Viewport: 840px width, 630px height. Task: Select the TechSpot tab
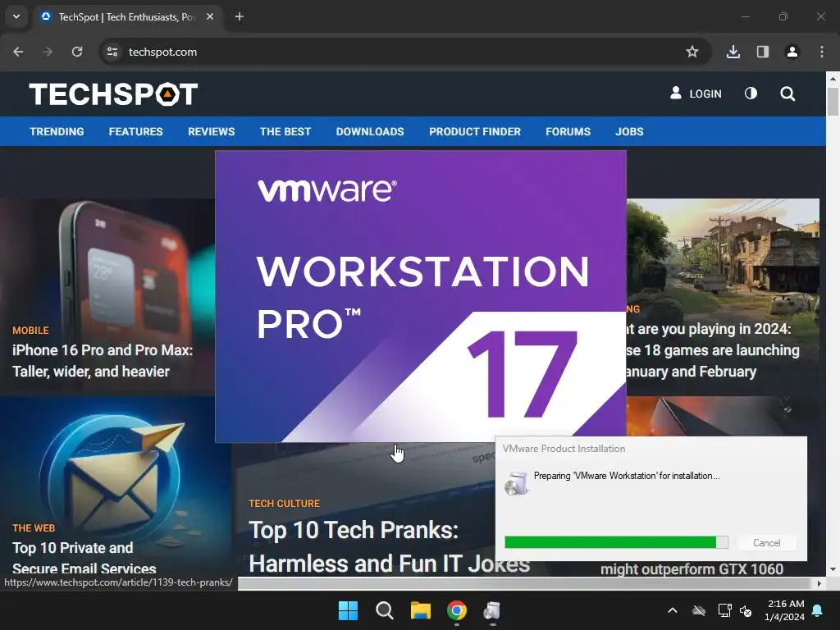pos(126,16)
